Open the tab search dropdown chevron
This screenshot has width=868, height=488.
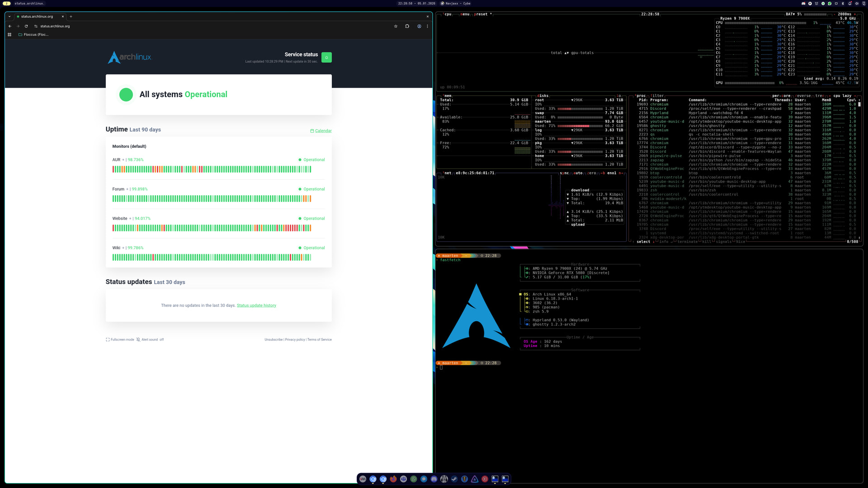[9, 17]
